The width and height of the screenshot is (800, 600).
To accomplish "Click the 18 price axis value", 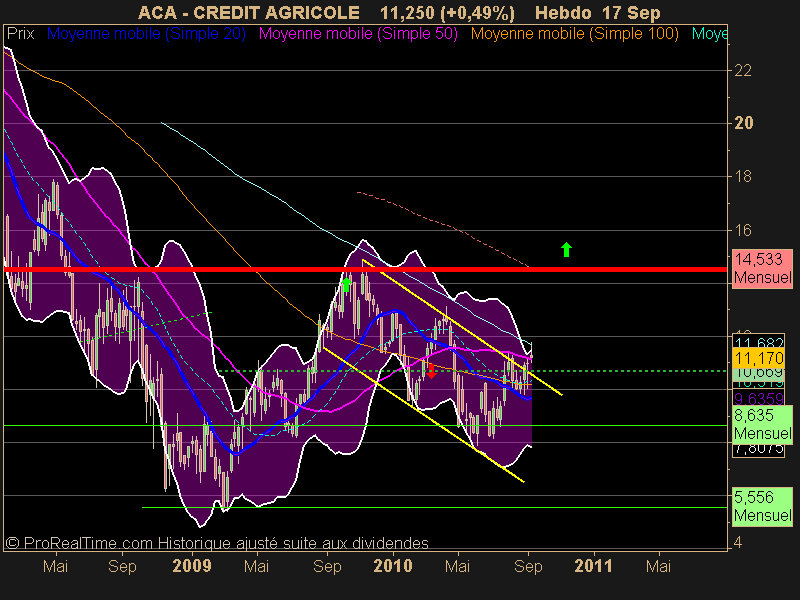I will tap(742, 177).
